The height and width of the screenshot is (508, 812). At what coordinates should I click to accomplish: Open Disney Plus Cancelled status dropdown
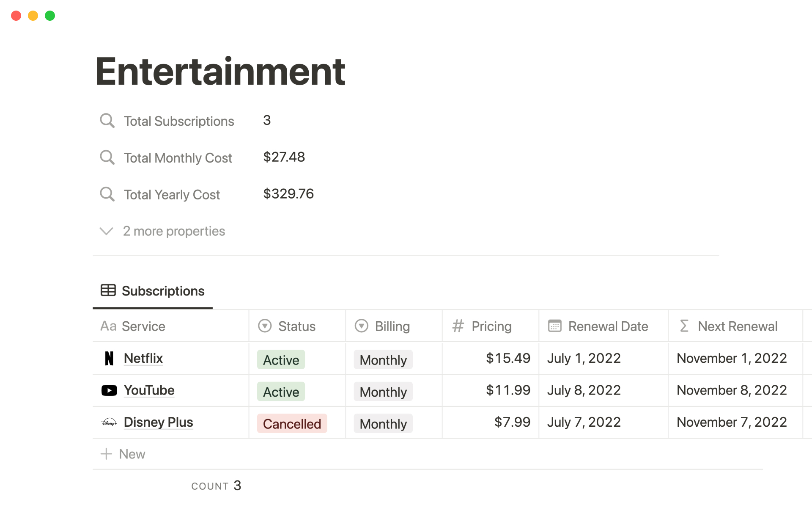pyautogui.click(x=292, y=424)
